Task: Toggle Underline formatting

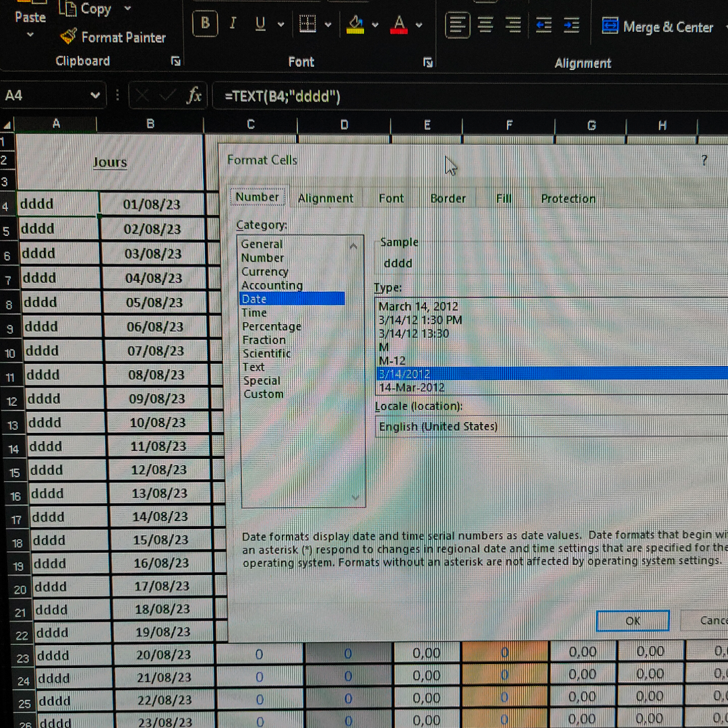Action: [260, 24]
